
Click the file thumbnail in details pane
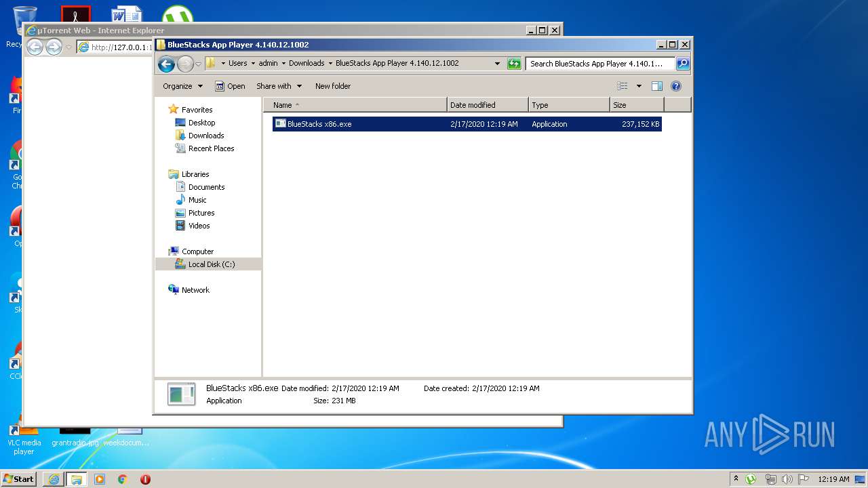point(182,394)
